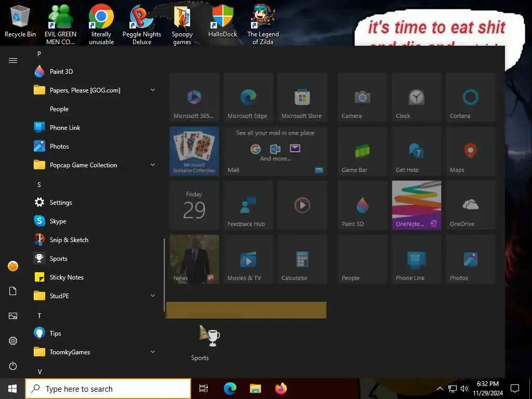Image resolution: width=532 pixels, height=399 pixels.
Task: Open the Microsoft Edge tile
Action: (248, 97)
